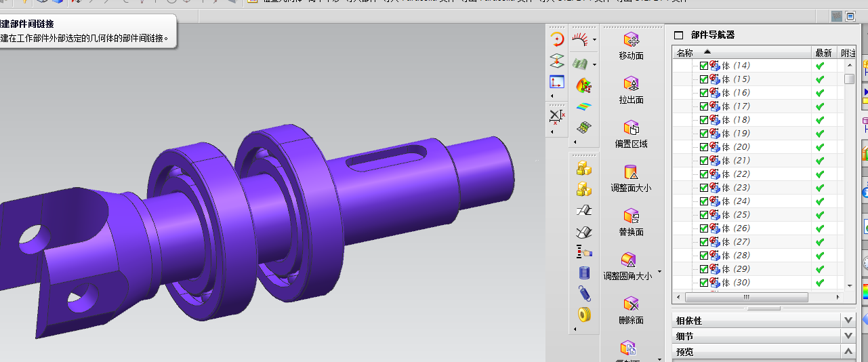Select the Replace Face (替换面) tool
Viewport: 868px width, 362px height.
tap(631, 222)
